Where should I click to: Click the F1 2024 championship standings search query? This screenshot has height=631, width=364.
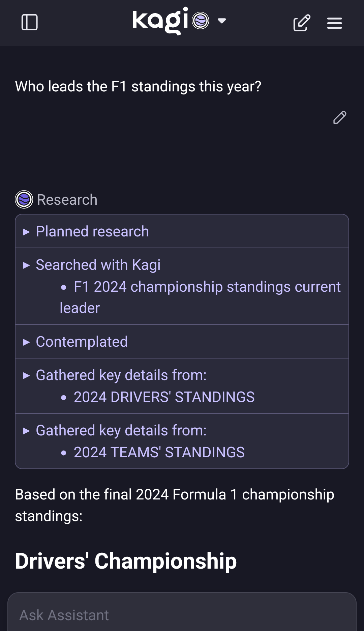click(x=200, y=297)
